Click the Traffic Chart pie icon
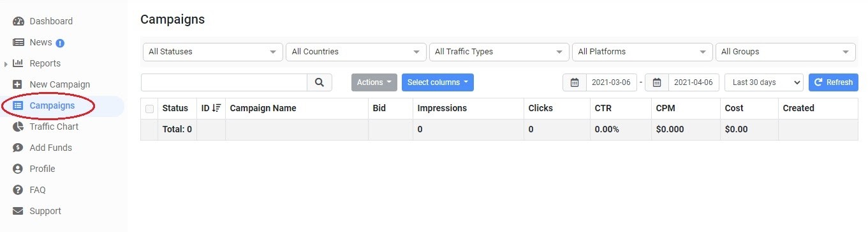Image resolution: width=868 pixels, height=232 pixels. [x=18, y=127]
